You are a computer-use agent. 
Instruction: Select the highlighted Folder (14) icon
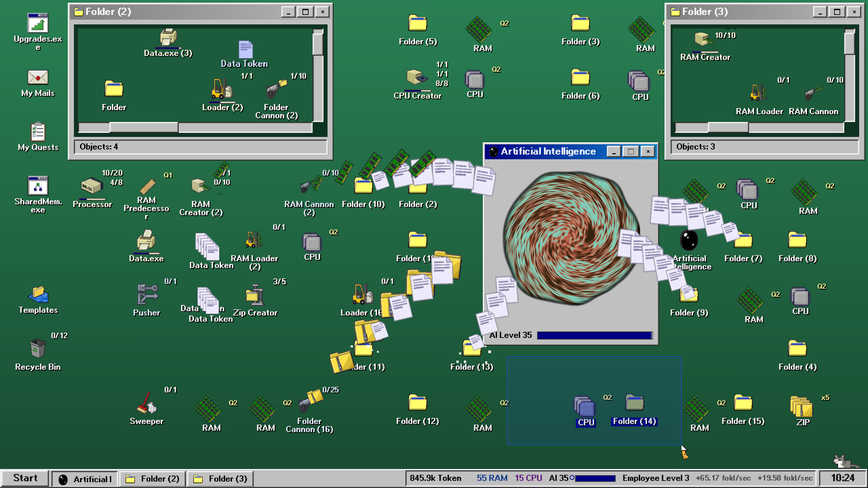[635, 403]
